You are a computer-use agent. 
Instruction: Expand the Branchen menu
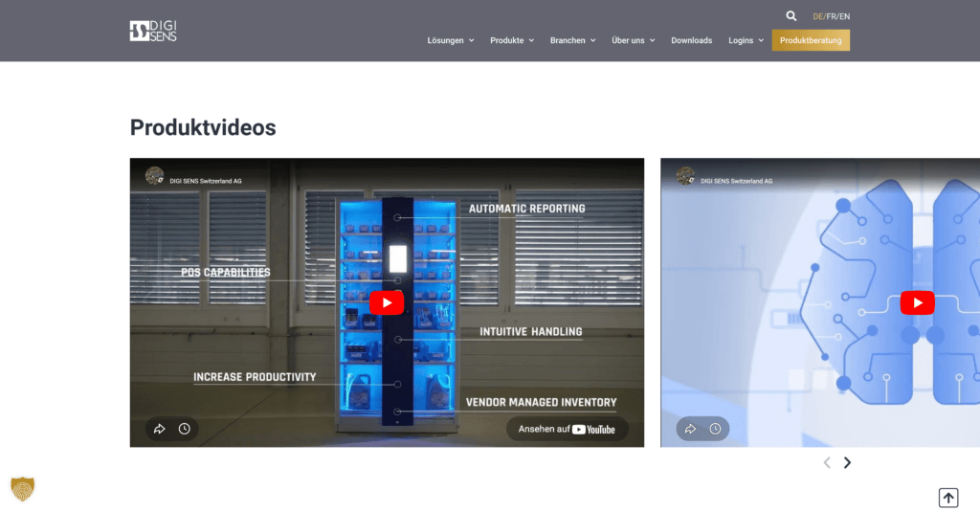tap(572, 40)
